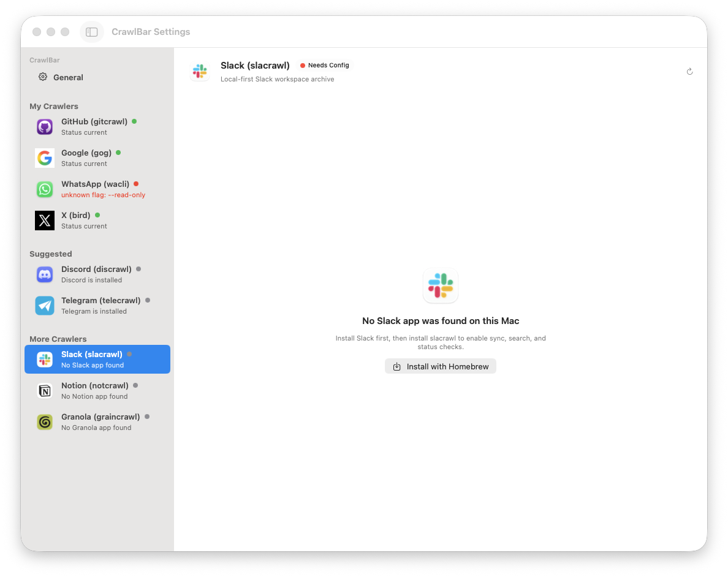This screenshot has height=577, width=728.
Task: Open Telegram (telecrawl) suggestion
Action: (97, 306)
